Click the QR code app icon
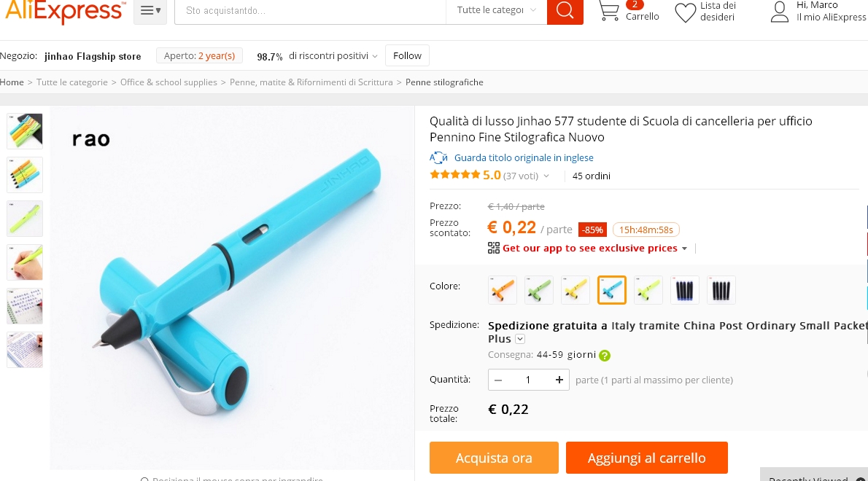The width and height of the screenshot is (868, 481). pyautogui.click(x=493, y=249)
